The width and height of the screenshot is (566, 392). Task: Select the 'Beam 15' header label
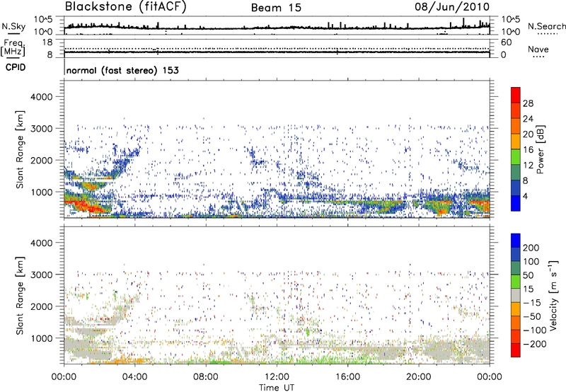pyautogui.click(x=276, y=8)
